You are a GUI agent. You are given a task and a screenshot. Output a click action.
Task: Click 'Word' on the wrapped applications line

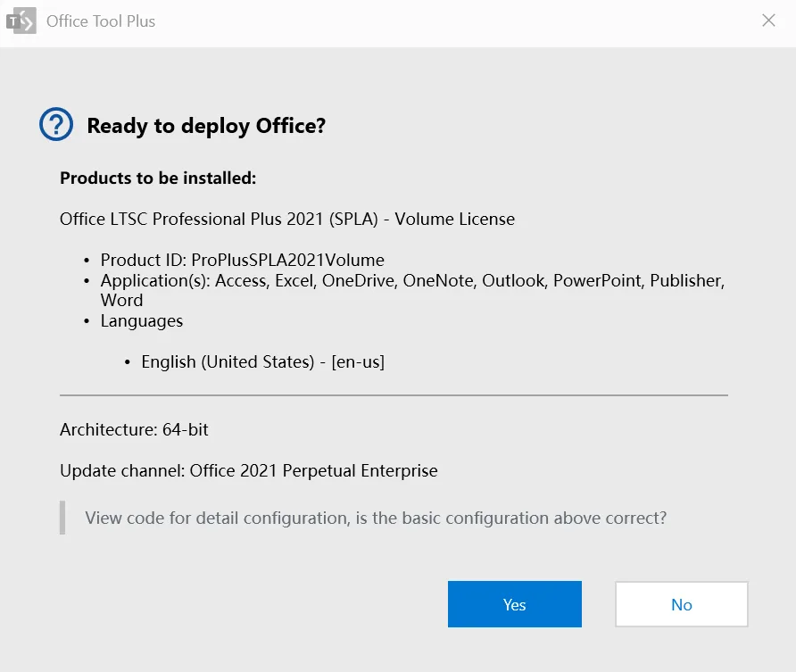click(121, 301)
